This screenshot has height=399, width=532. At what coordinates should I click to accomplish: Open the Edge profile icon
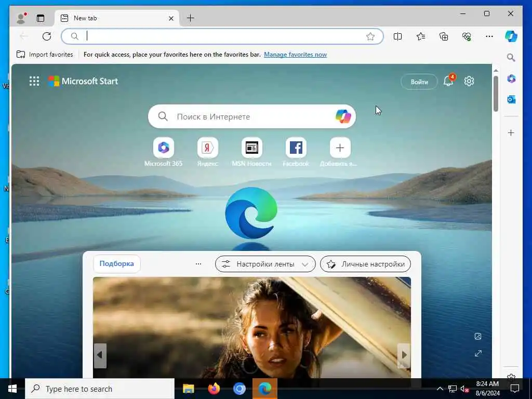(21, 18)
